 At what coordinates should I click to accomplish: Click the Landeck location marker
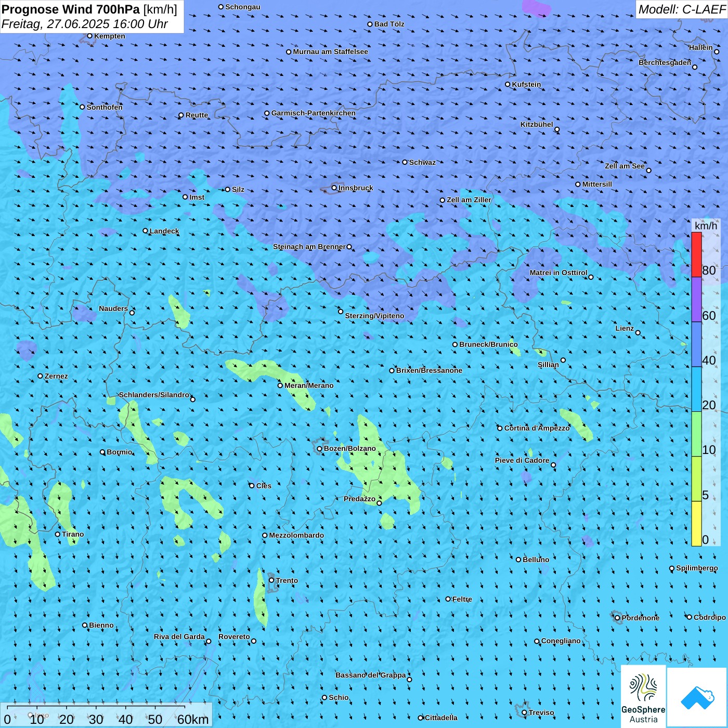tap(146, 231)
